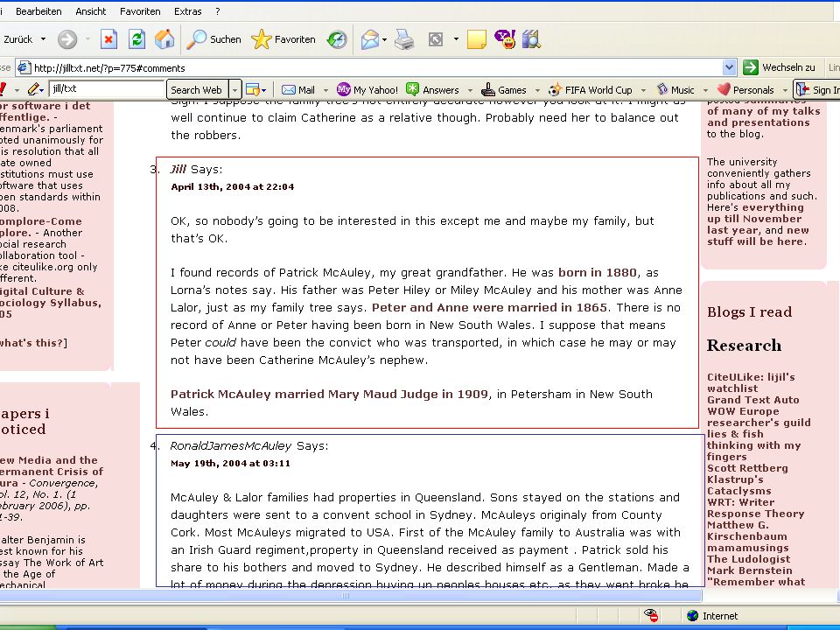Screen dimensions: 840x630
Task: Click the Search Web button
Action: coord(197,90)
